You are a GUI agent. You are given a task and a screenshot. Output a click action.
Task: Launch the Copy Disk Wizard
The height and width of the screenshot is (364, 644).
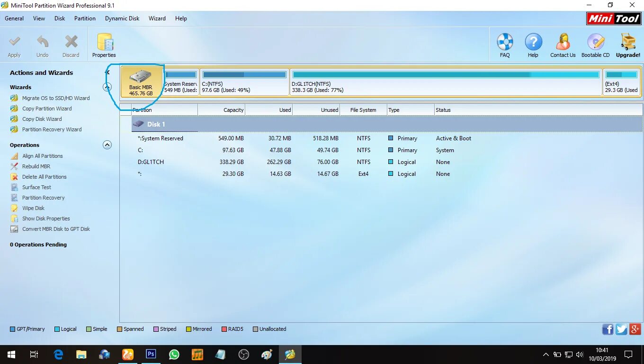click(x=42, y=119)
